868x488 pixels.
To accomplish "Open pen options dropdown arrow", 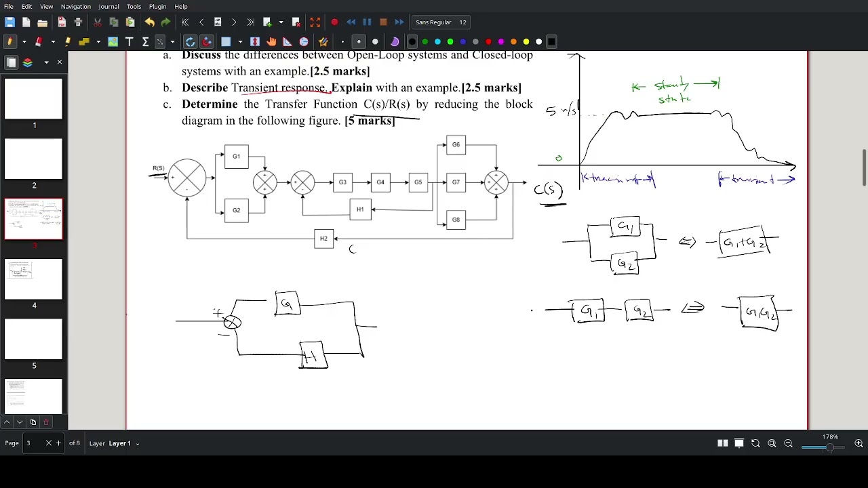I will (24, 41).
